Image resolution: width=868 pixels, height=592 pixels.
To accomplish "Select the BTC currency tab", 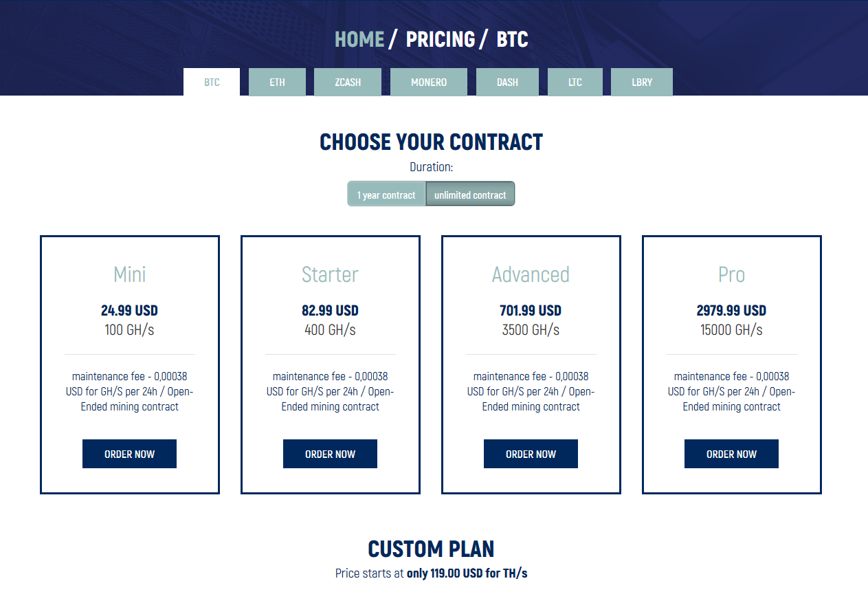I will (212, 82).
